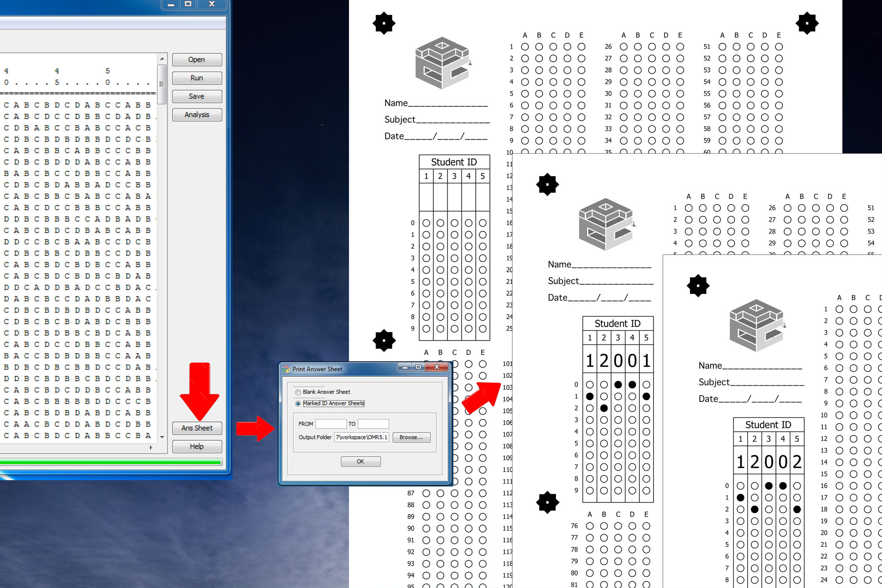Click the Analysis button
882x588 pixels.
point(197,114)
